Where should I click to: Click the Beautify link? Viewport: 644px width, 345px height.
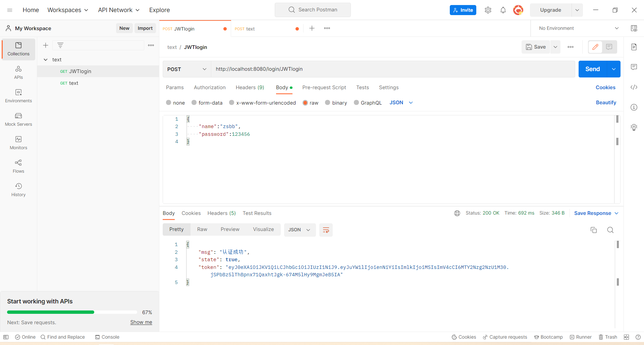coord(606,103)
